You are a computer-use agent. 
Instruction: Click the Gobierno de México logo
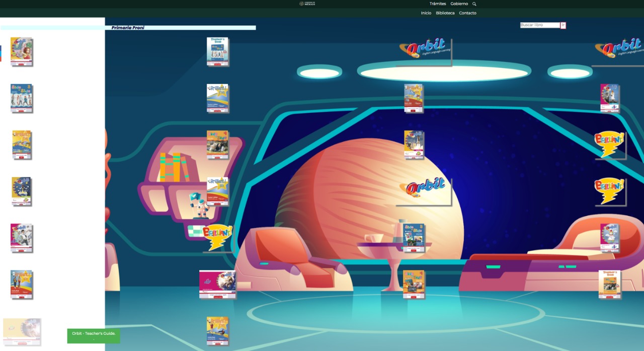click(307, 4)
